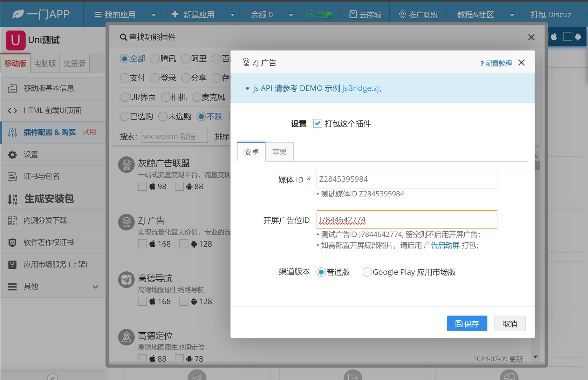Select 登录 category radio
The width and height of the screenshot is (588, 380).
(155, 78)
